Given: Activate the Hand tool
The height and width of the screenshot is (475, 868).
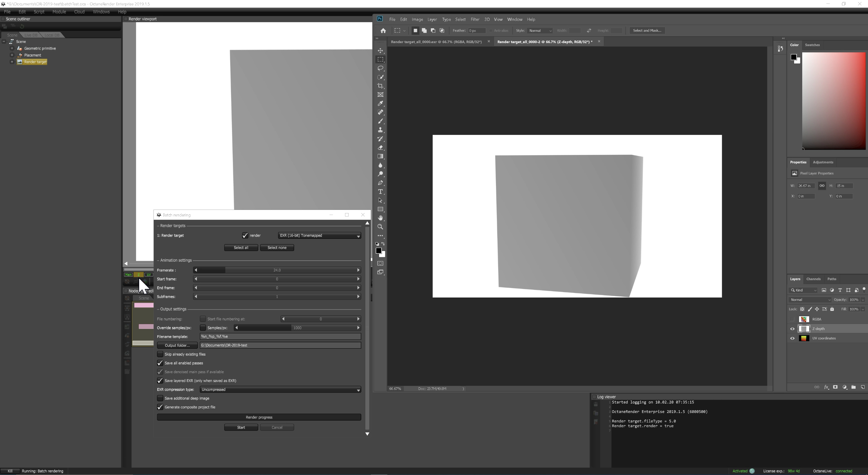Looking at the screenshot, I should 380,218.
